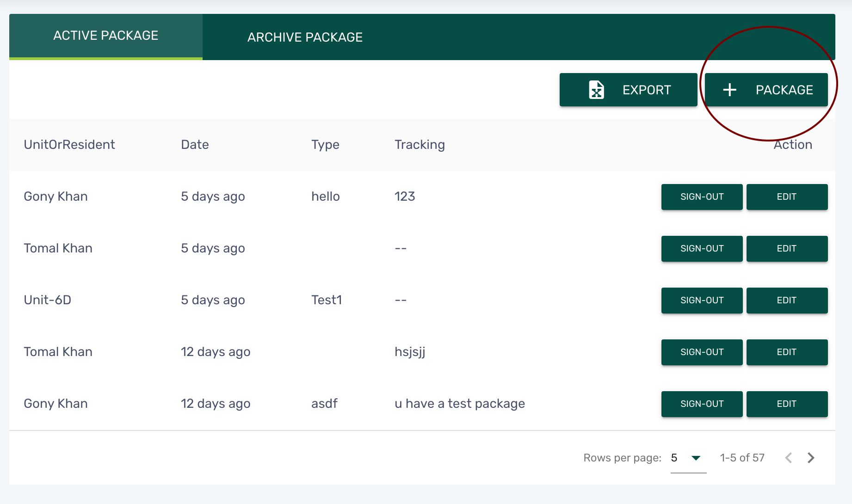Sign out Gony Khan's hello package
Viewport: 852px width, 504px height.
click(702, 197)
